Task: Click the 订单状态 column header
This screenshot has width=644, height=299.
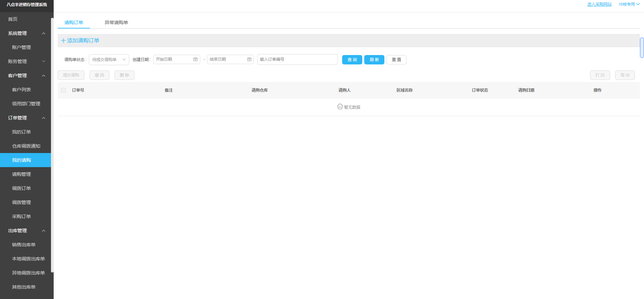Action: tap(480, 90)
